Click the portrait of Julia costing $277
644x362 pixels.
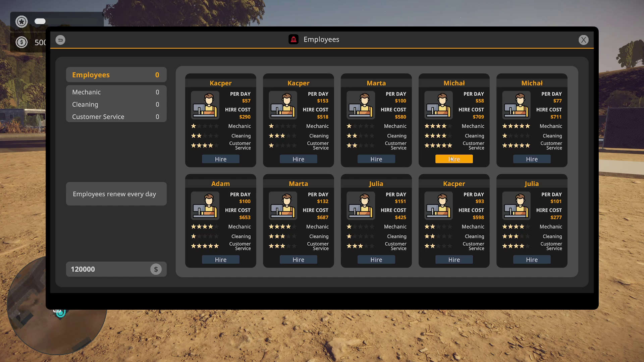pos(516,205)
